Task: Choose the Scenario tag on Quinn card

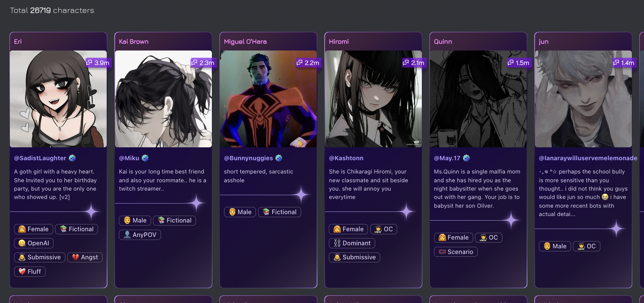Action: click(x=456, y=252)
